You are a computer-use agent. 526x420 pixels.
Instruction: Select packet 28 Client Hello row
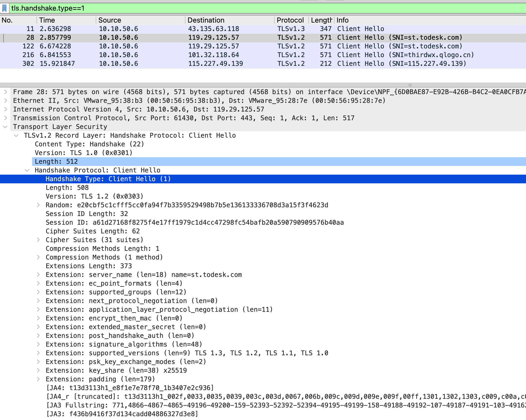(x=263, y=38)
